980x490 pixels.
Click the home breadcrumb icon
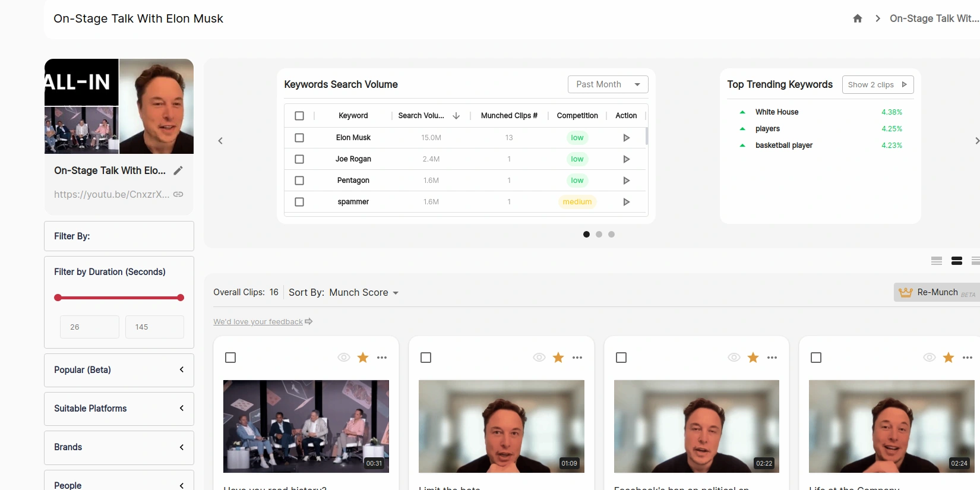(857, 18)
